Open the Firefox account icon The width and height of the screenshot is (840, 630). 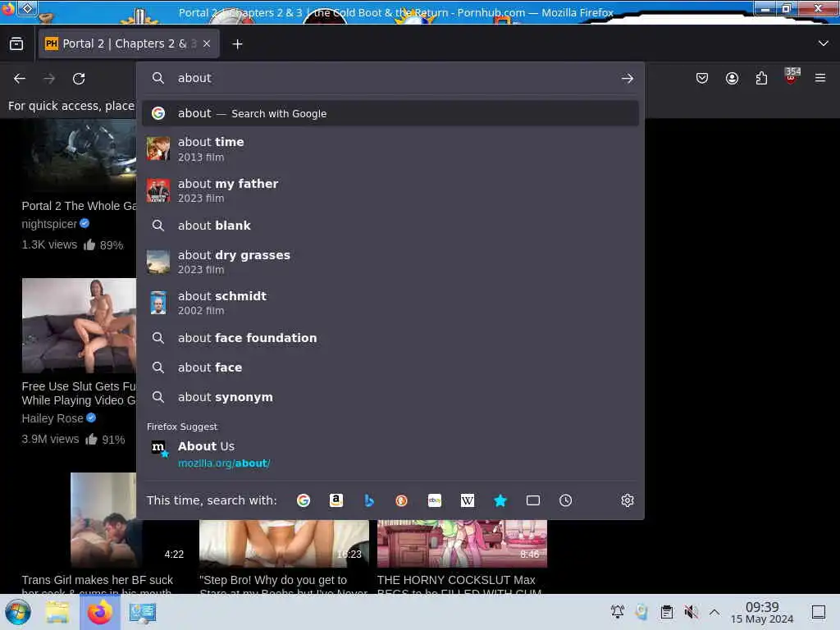732,78
